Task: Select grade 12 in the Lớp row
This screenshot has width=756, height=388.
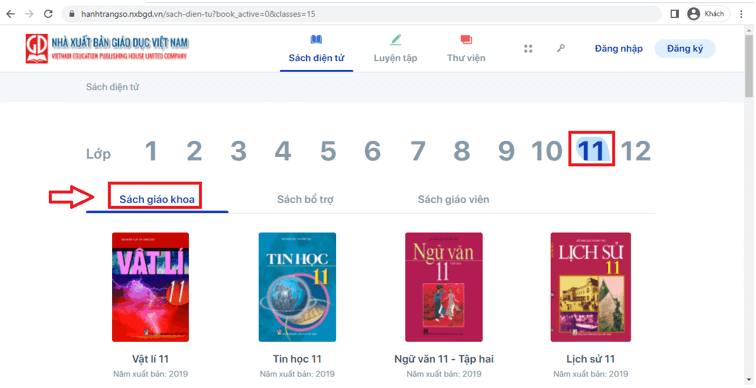Action: [635, 151]
